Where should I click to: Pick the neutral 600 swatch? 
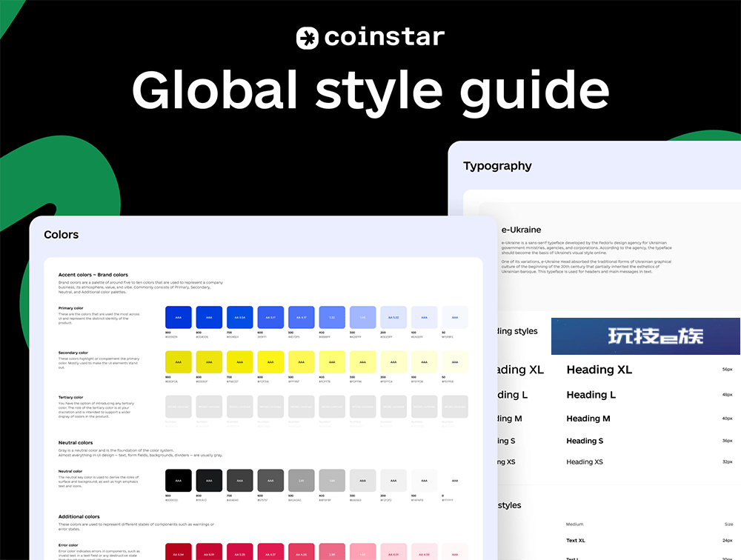point(270,480)
